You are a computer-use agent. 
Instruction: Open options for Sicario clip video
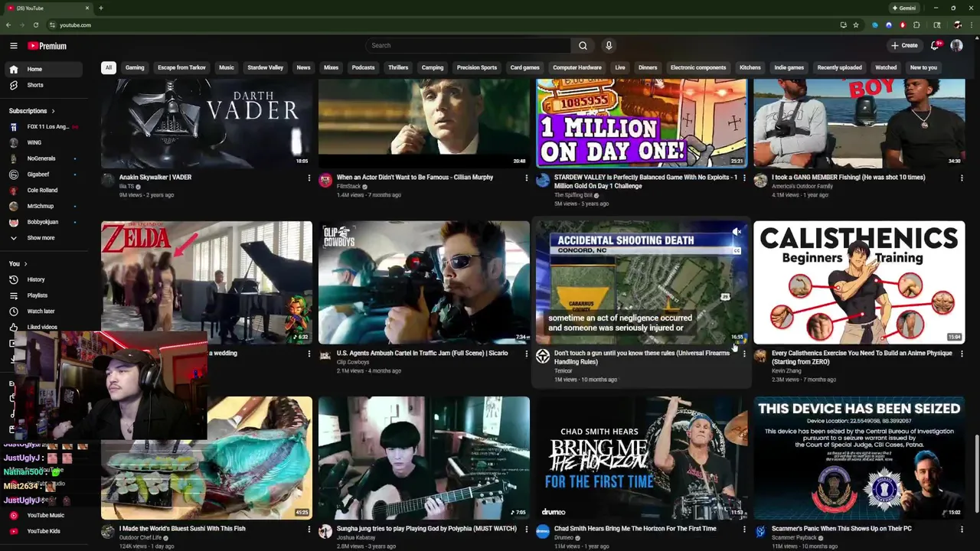pos(526,354)
